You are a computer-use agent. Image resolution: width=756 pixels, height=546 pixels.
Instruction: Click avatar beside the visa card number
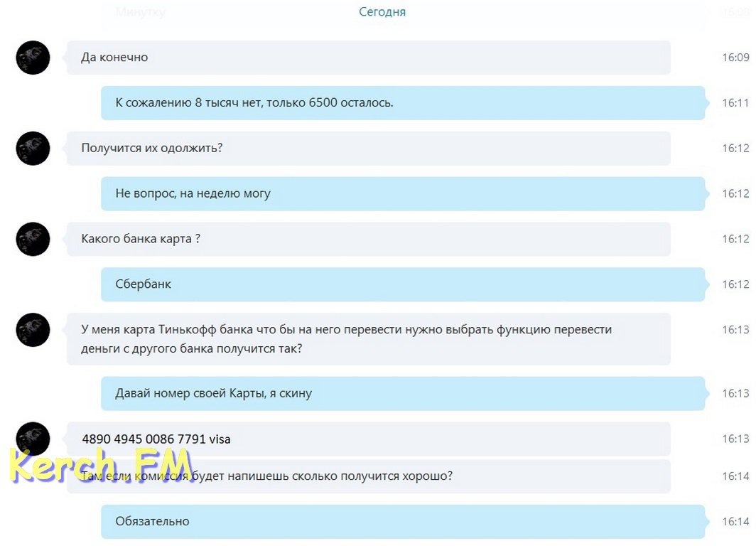[x=33, y=437]
